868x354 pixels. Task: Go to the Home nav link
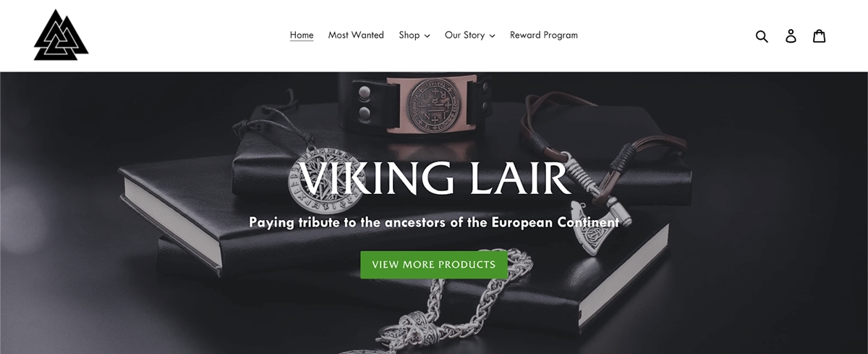(x=302, y=35)
